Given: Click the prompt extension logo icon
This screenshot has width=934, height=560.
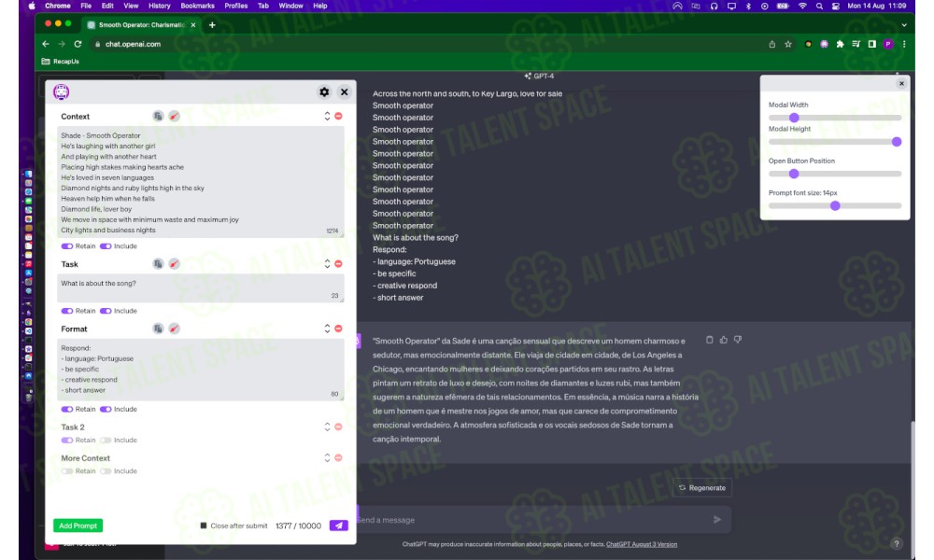Looking at the screenshot, I should click(62, 91).
